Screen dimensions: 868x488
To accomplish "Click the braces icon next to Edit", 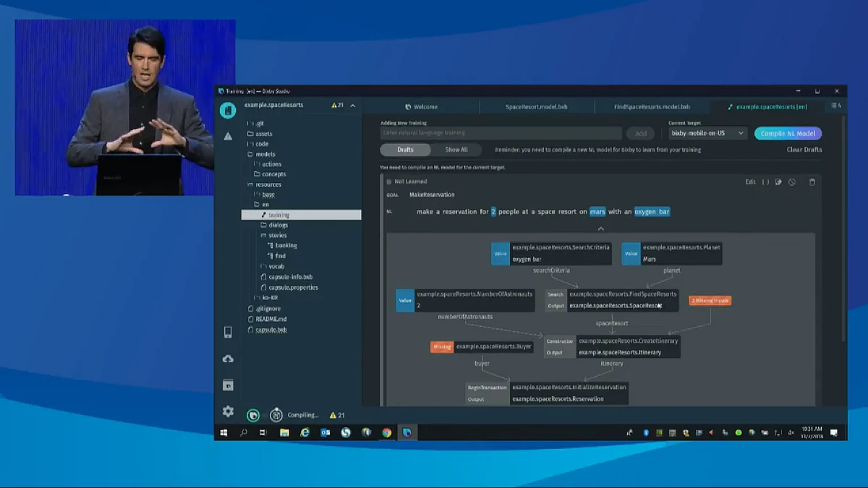I will tap(766, 182).
